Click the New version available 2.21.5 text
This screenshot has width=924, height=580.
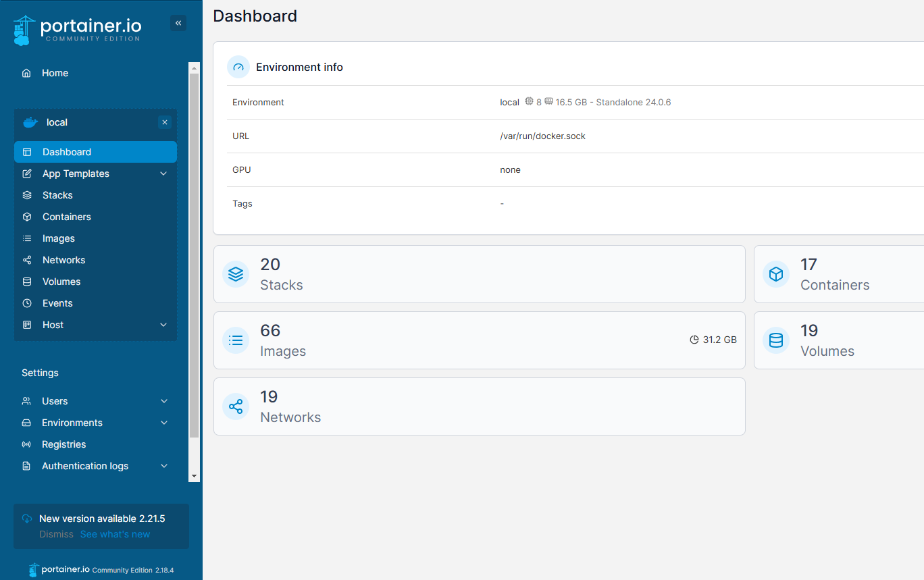point(102,519)
